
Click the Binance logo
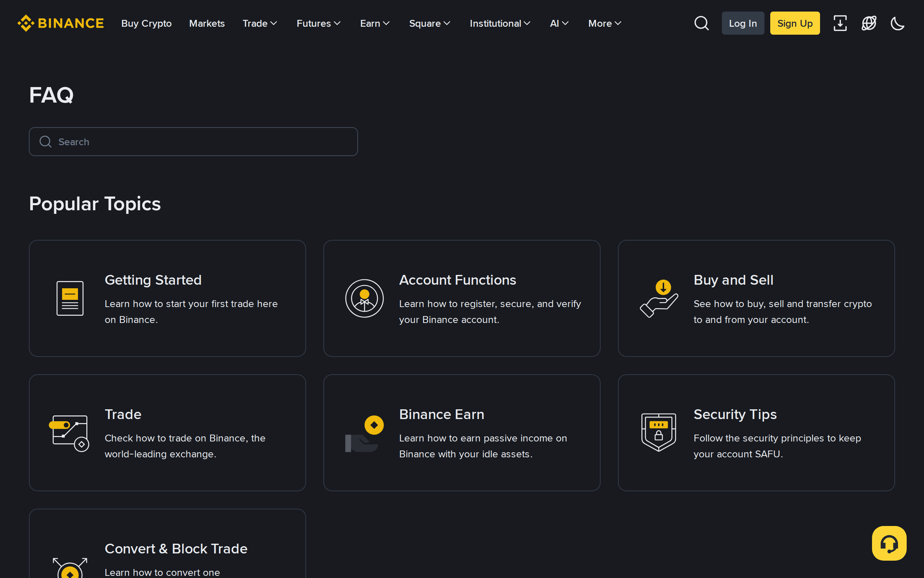point(61,23)
